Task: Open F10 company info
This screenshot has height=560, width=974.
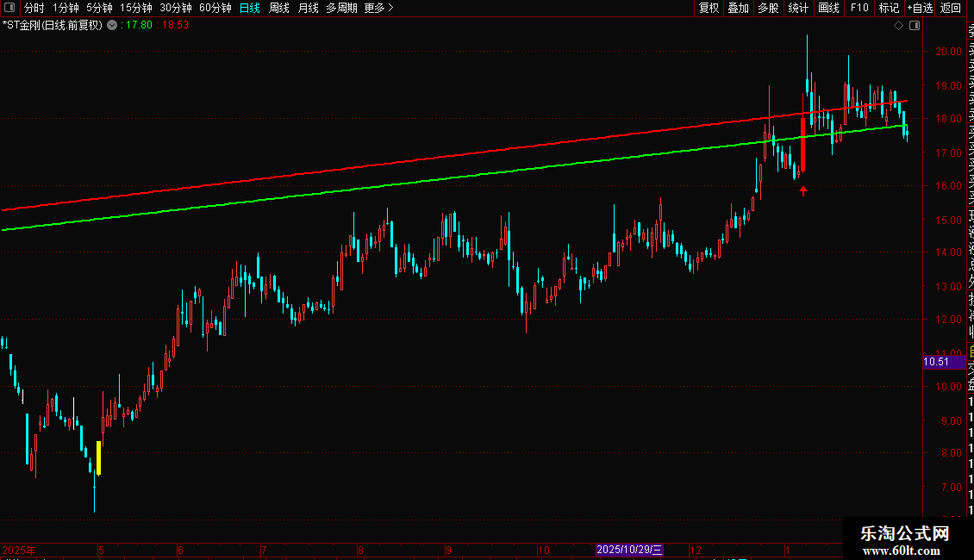Action: [x=859, y=8]
